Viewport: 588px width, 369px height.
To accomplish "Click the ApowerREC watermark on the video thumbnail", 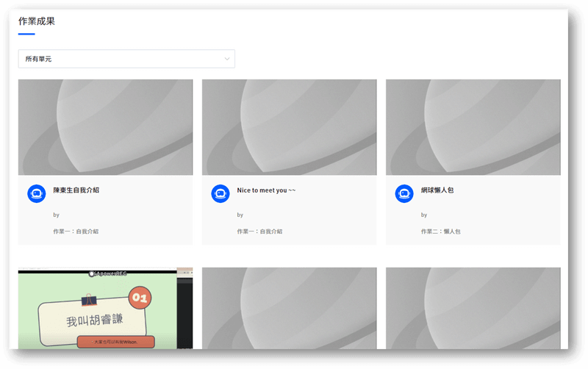I will point(109,273).
